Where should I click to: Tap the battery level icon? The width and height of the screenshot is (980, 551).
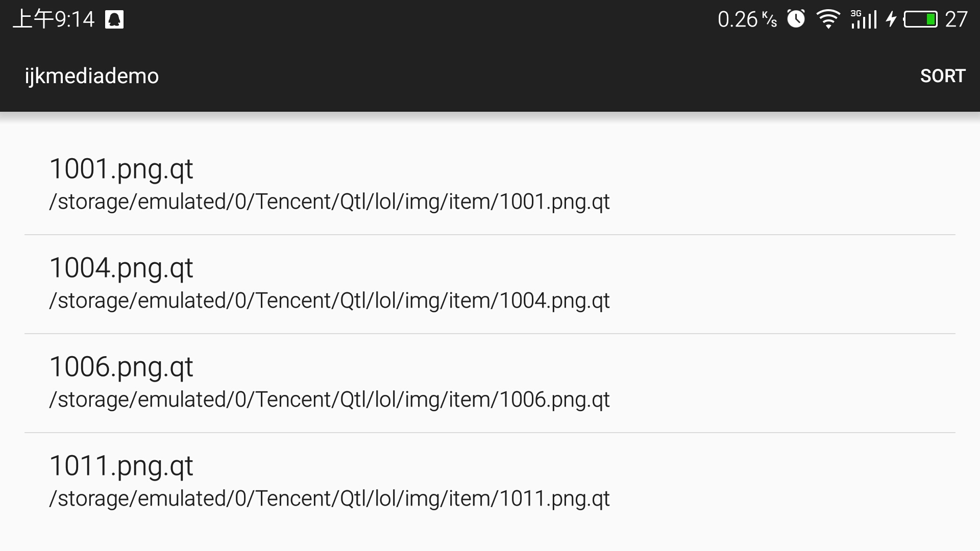coord(920,19)
